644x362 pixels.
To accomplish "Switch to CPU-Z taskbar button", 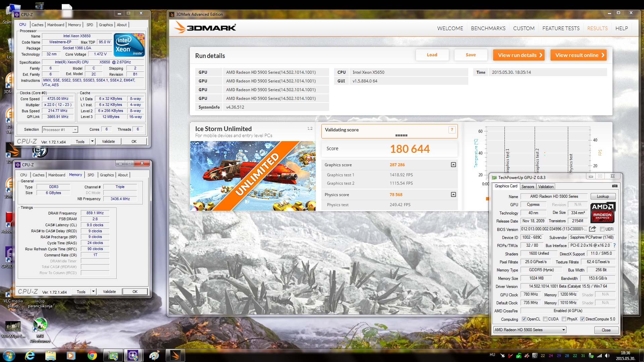I will (x=133, y=355).
